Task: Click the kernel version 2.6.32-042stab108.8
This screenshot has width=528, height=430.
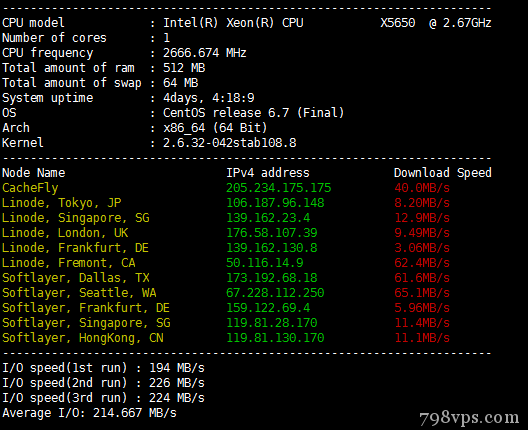Action: 230,143
